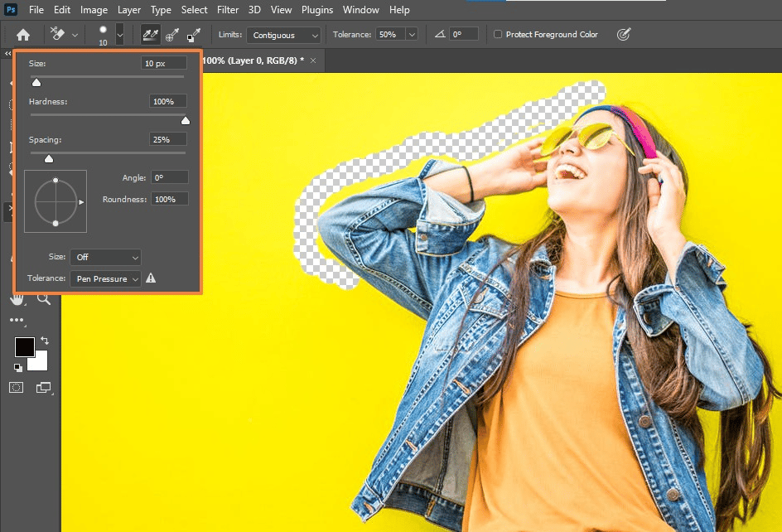Select the Zoom tool magnifier
Viewport: 782px width, 532px height.
(x=43, y=300)
